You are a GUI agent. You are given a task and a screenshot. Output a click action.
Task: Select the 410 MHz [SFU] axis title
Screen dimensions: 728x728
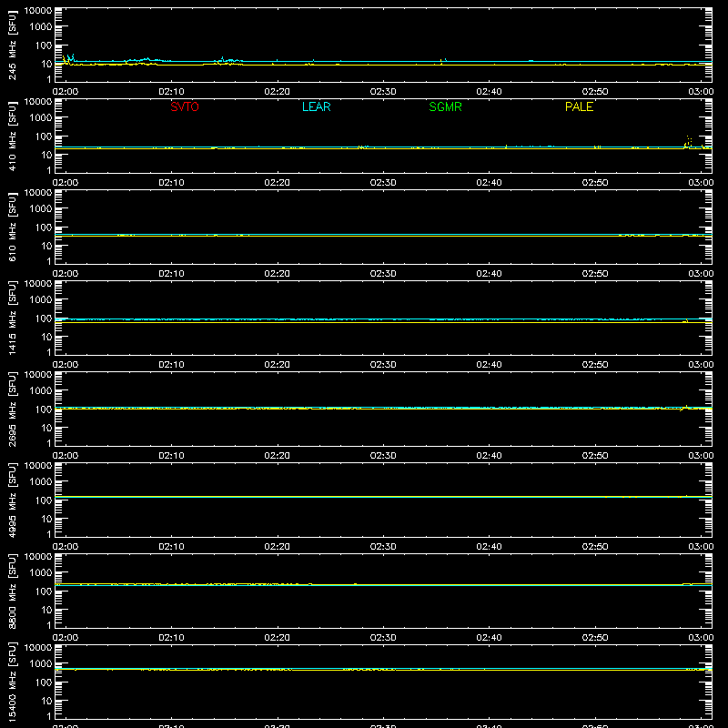coord(13,136)
